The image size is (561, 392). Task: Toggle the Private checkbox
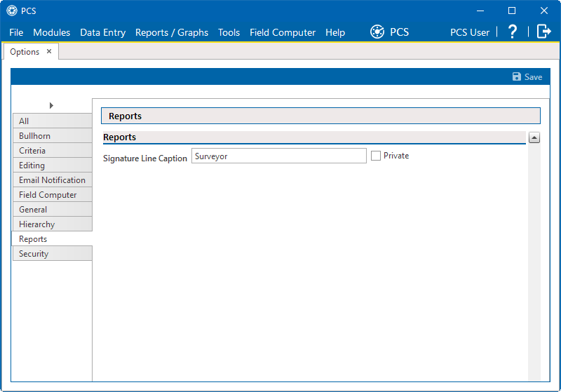pos(376,156)
